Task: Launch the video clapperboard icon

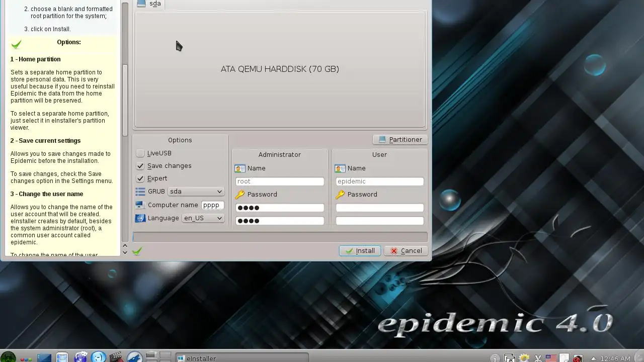Action: [x=116, y=357]
